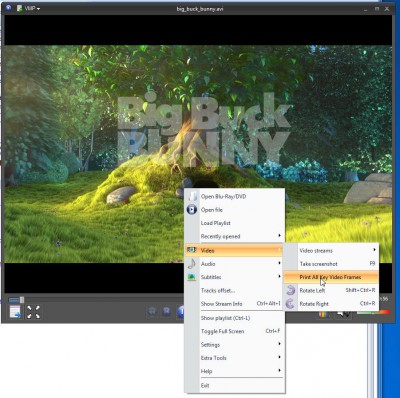Click the playlist icon in bottom toolbar

point(15,312)
